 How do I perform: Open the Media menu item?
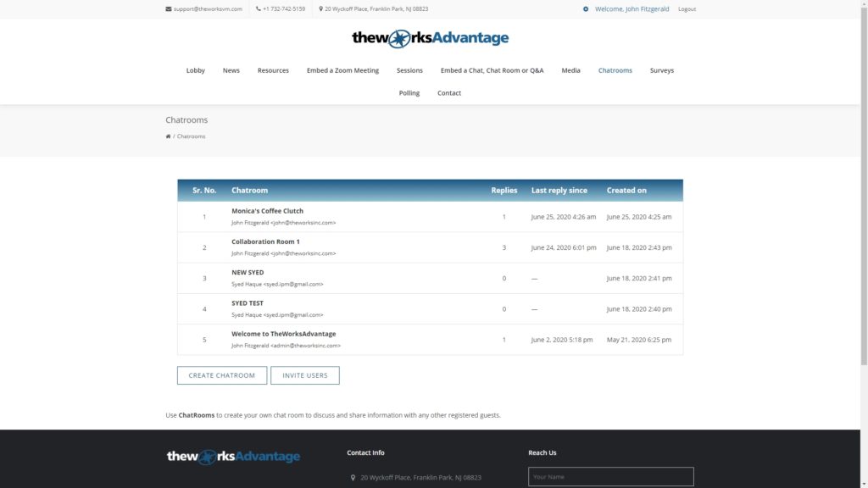pyautogui.click(x=570, y=70)
